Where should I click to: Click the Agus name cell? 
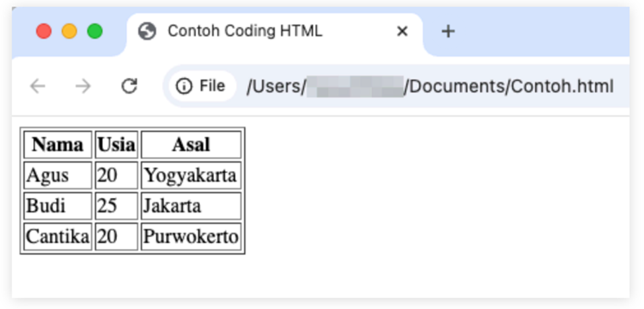point(57,176)
